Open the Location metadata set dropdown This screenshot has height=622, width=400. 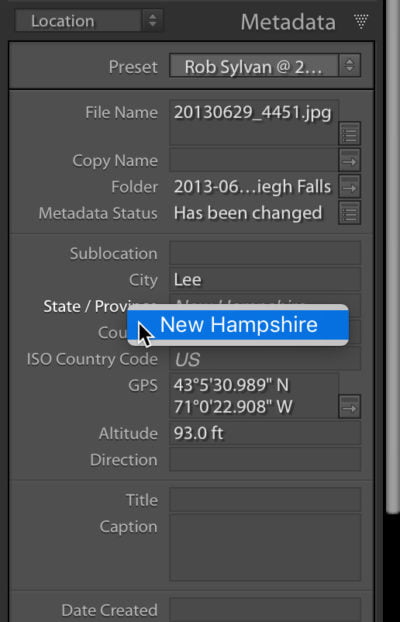point(89,21)
